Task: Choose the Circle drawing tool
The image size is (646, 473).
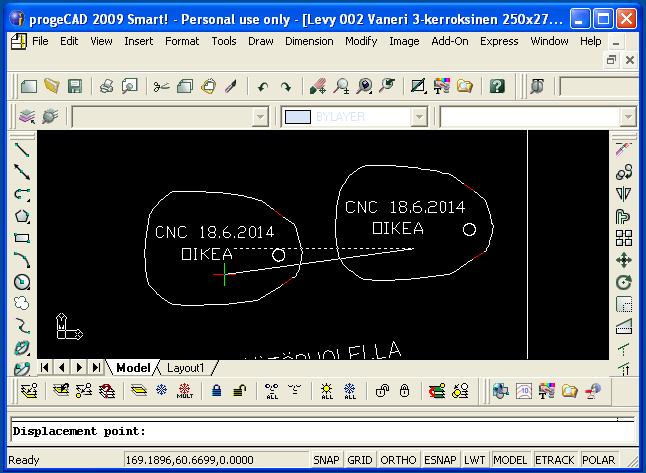Action: pos(22,282)
